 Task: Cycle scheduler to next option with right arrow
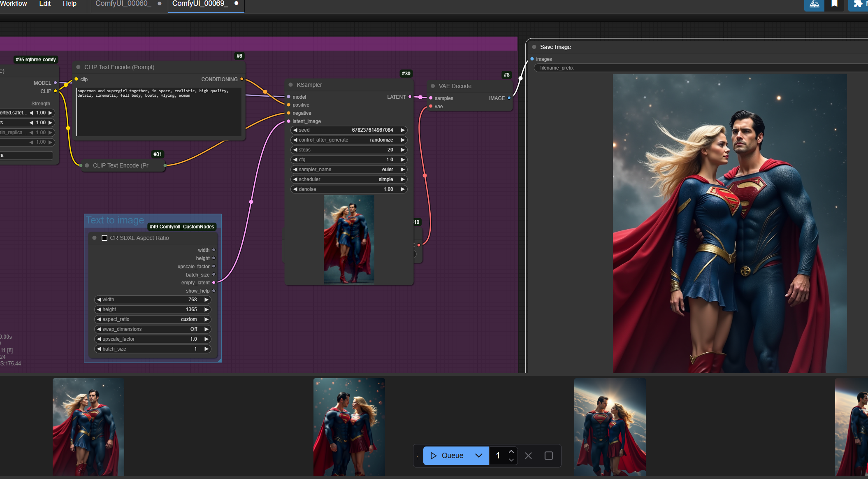point(403,179)
